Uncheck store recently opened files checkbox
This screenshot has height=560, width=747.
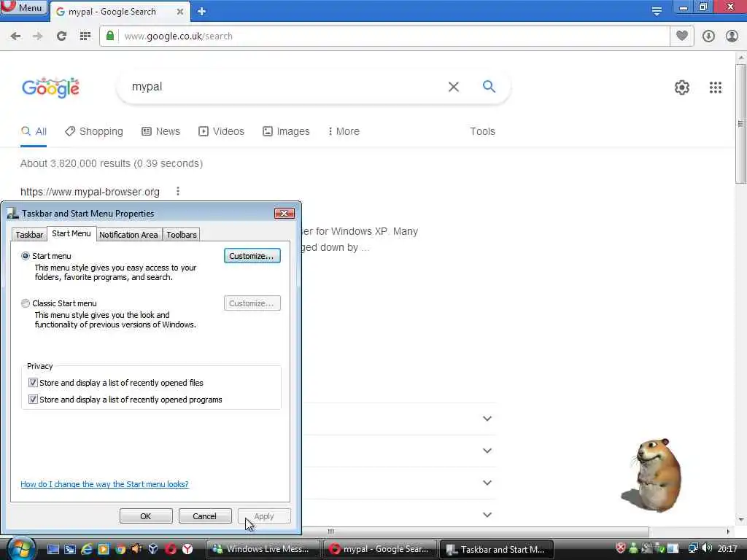pyautogui.click(x=33, y=382)
